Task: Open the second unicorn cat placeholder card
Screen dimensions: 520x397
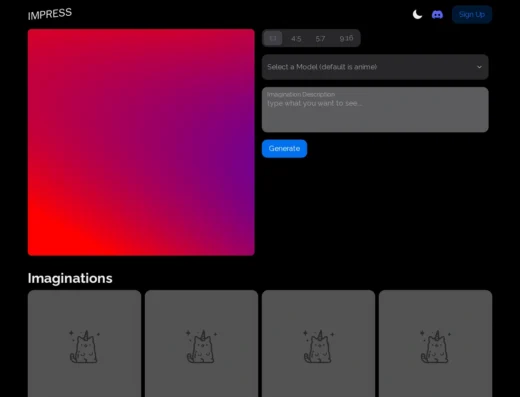Action: 201,343
